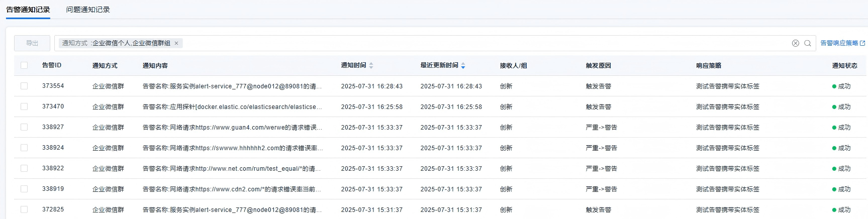Select the checkbox for alert 338924
868x219 pixels.
click(24, 148)
